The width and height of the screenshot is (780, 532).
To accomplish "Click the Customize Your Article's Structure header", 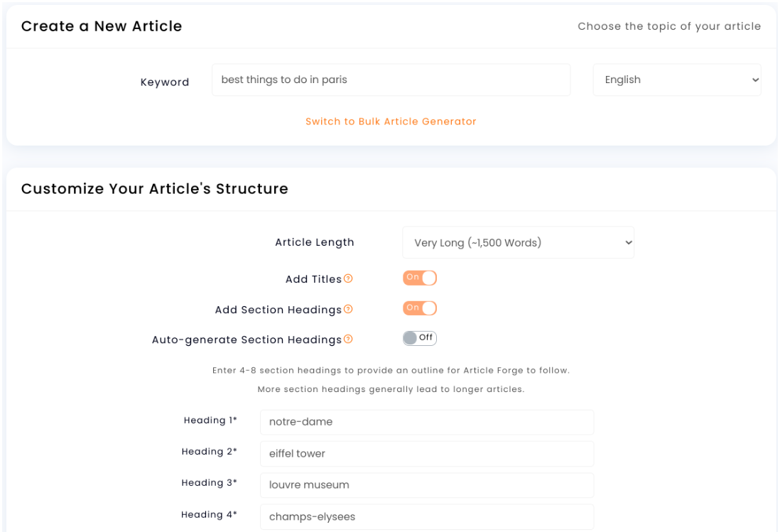I will (x=155, y=189).
